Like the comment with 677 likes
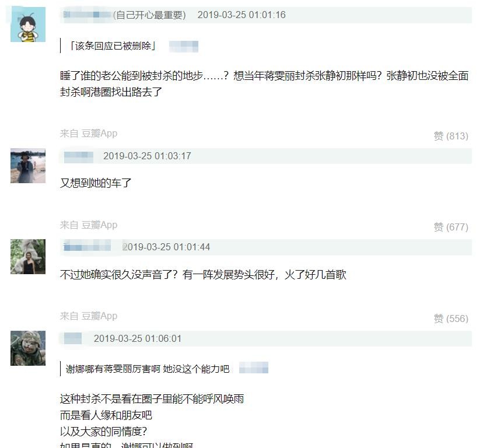The width and height of the screenshot is (483, 448). pos(451,227)
